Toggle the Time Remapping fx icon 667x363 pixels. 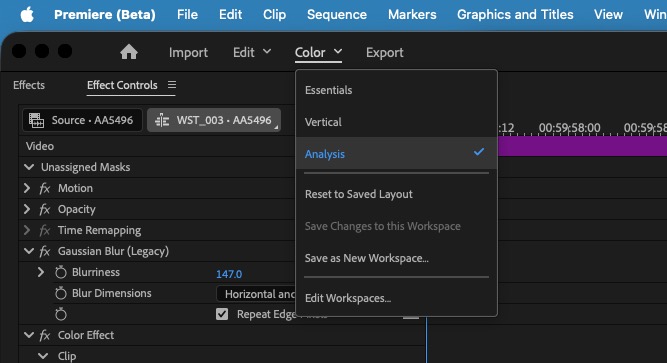pos(45,230)
